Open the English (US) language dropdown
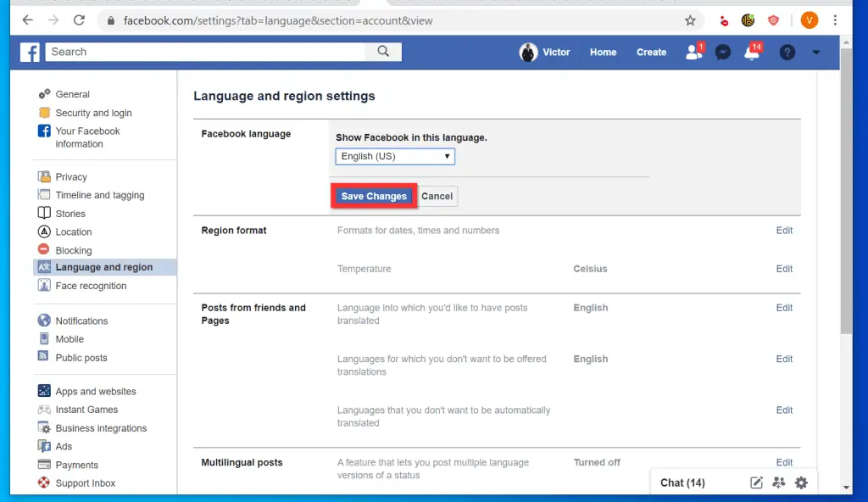This screenshot has height=502, width=868. (394, 156)
